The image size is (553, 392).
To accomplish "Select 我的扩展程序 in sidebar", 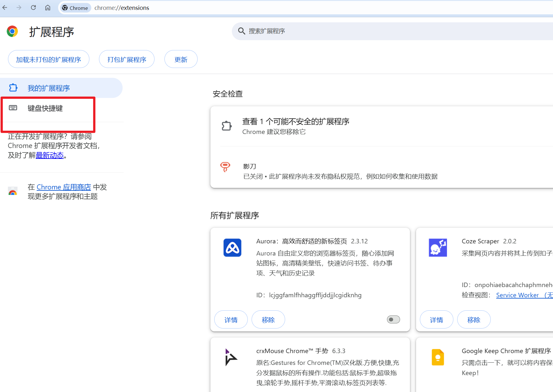I will pos(61,88).
